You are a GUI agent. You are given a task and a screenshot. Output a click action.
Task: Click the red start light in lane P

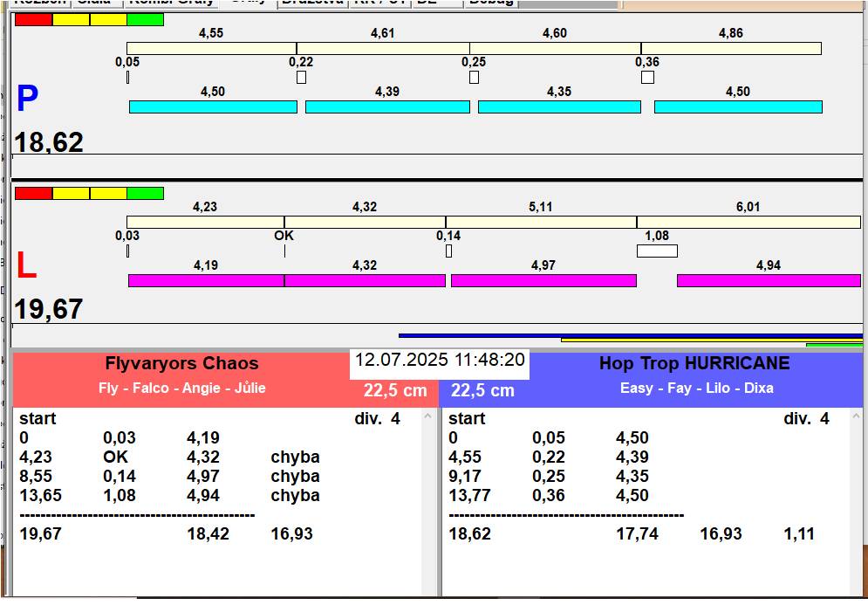click(x=34, y=20)
